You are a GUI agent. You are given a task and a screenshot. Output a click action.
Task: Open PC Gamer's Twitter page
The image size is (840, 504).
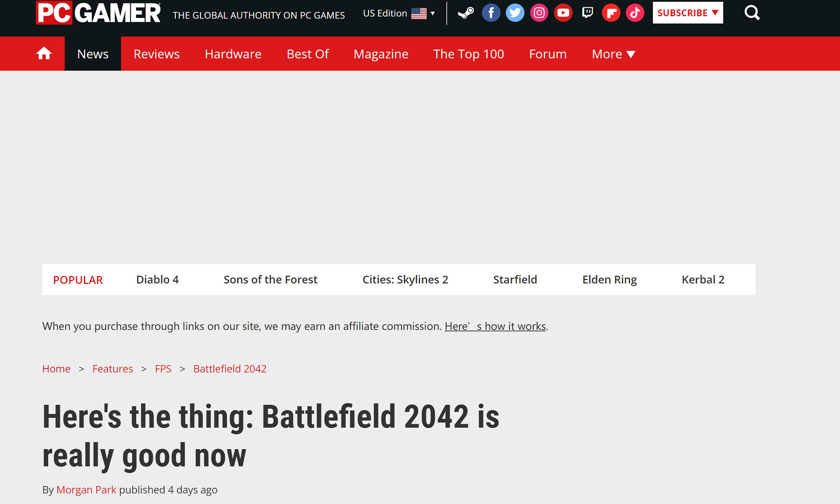(x=515, y=12)
